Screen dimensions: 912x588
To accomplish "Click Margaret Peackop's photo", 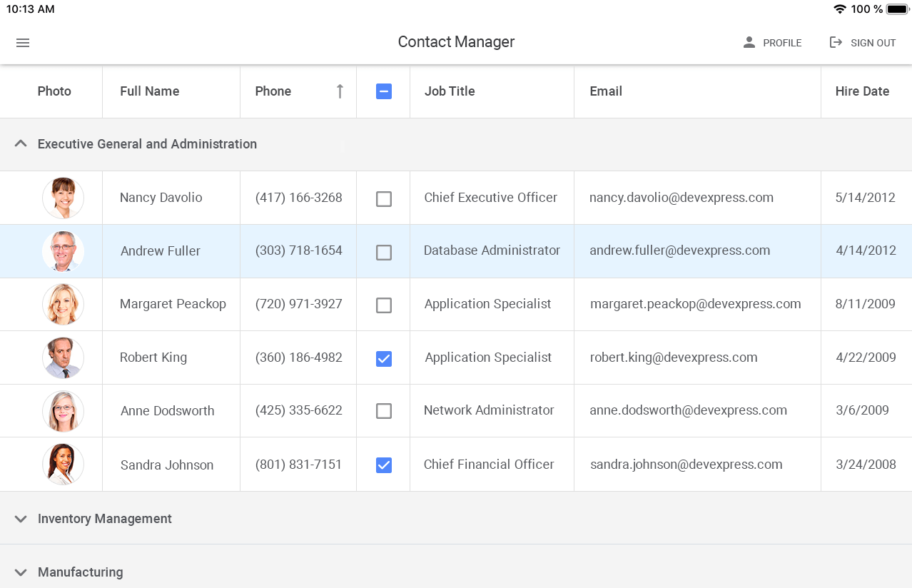I will point(63,304).
